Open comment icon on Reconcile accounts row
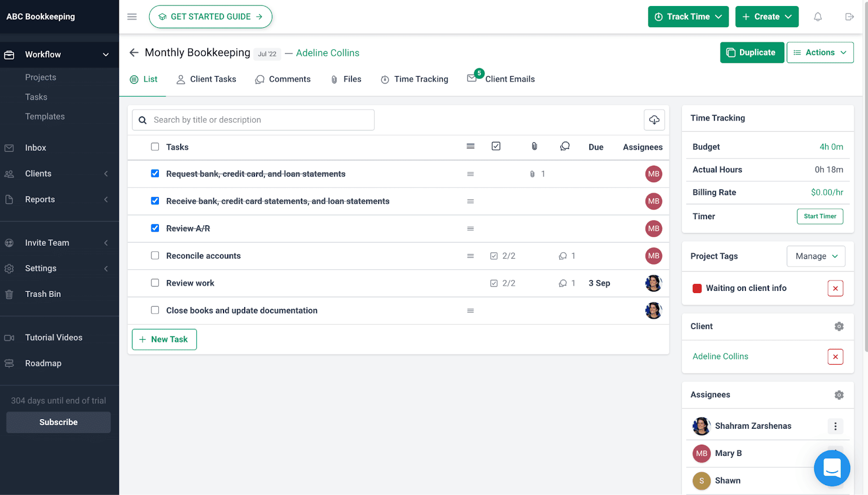Screen dimensions: 868x495 click(x=563, y=256)
